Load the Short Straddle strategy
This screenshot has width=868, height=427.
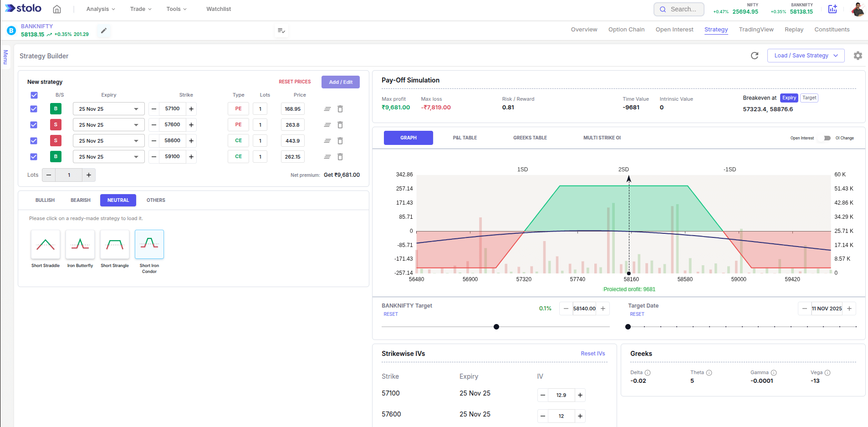46,245
